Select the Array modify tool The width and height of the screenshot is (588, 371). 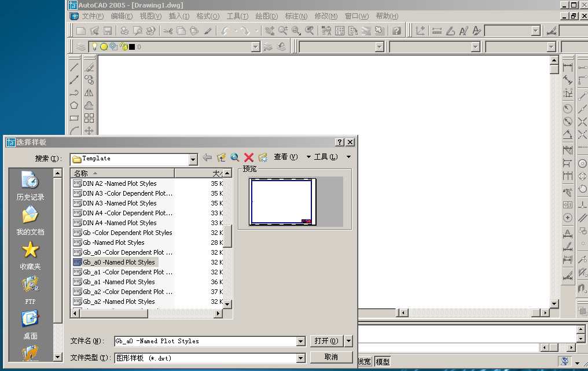tap(89, 118)
